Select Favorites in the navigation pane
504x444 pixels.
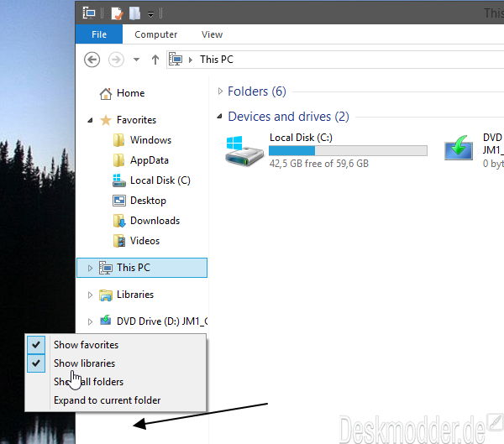[136, 120]
